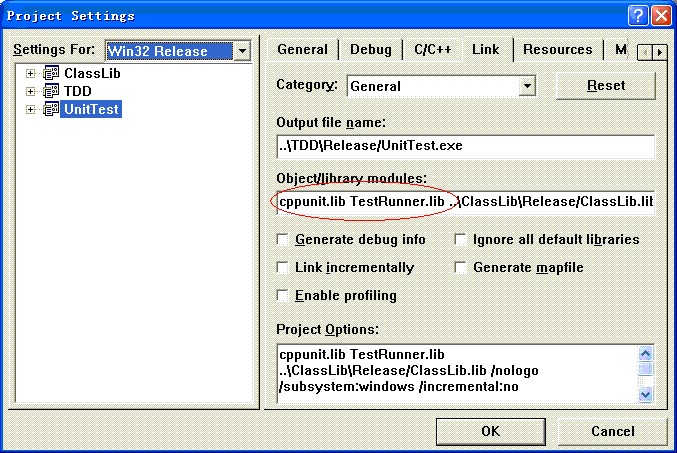Click the TDD project icon
The height and width of the screenshot is (453, 677).
point(51,91)
